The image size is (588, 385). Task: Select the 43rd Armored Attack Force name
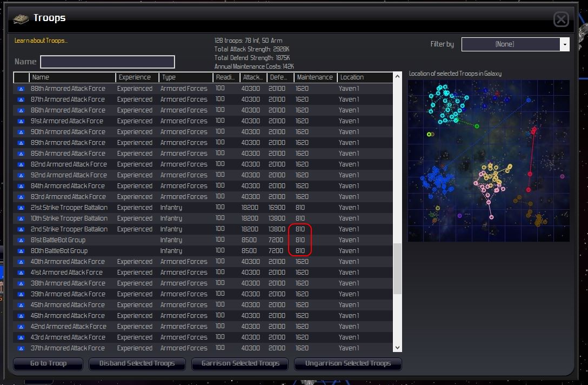point(68,337)
